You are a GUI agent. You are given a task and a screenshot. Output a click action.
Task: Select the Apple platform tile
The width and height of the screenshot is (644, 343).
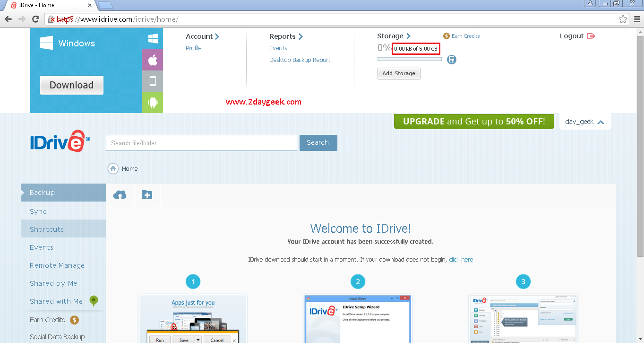153,60
